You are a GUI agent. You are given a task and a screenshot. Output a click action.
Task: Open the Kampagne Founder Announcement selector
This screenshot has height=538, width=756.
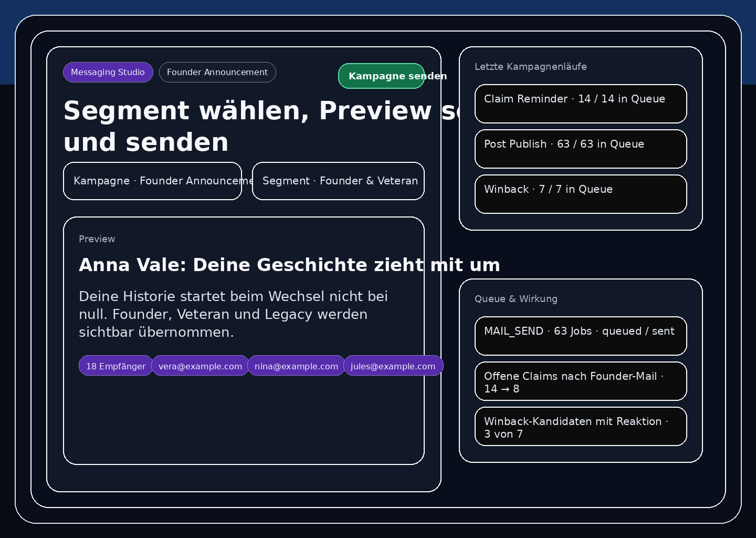coord(152,181)
